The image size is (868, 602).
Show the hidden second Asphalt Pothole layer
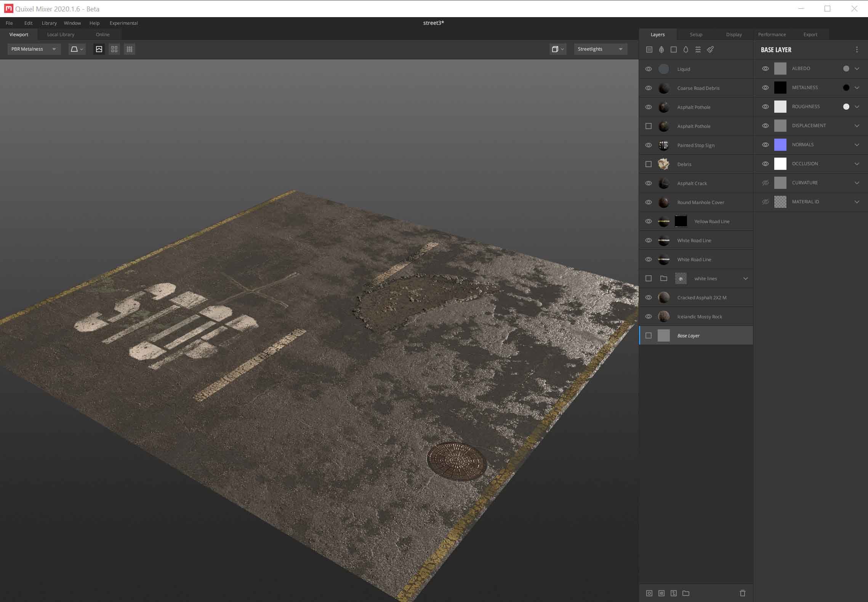(x=649, y=126)
